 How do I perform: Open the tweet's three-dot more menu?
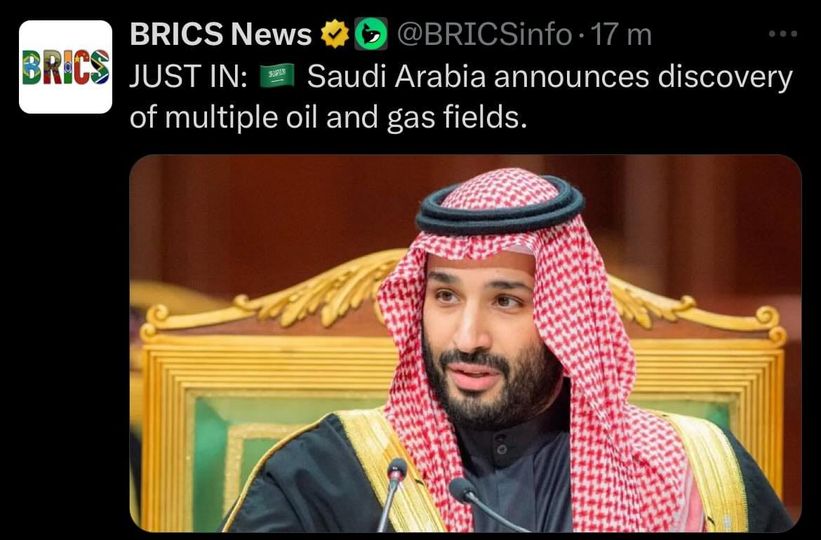782,35
